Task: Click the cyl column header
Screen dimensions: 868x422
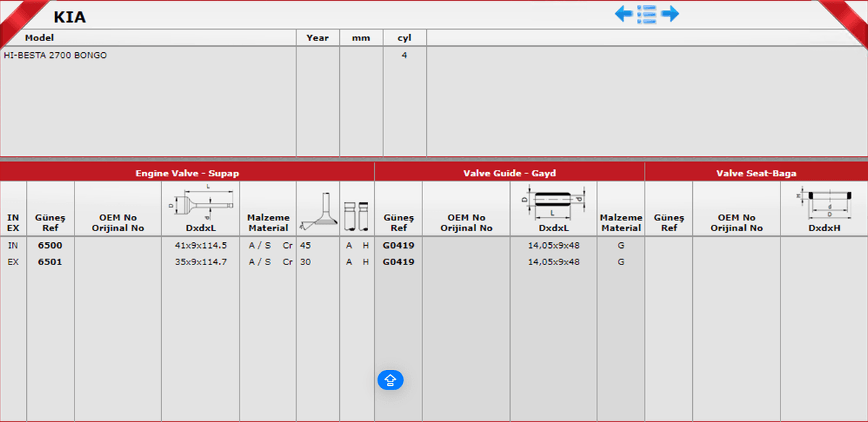Action: click(404, 38)
